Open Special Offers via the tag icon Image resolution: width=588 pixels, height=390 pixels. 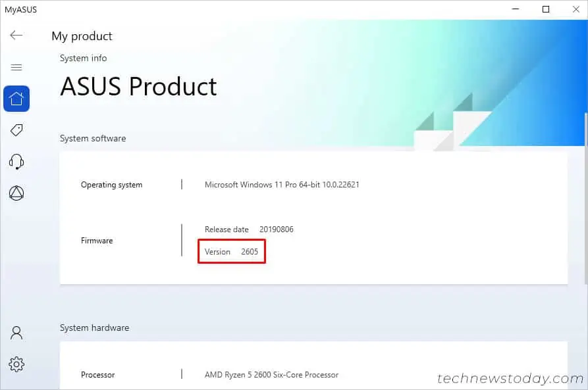click(x=16, y=130)
